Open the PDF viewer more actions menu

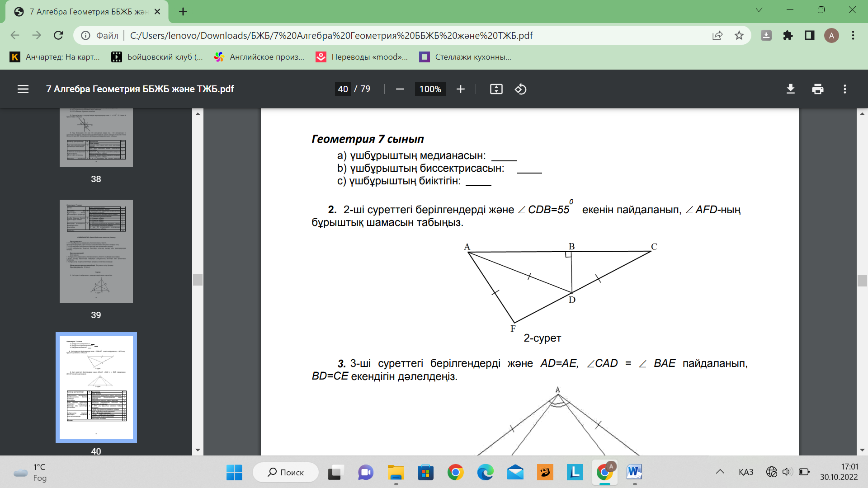click(845, 89)
